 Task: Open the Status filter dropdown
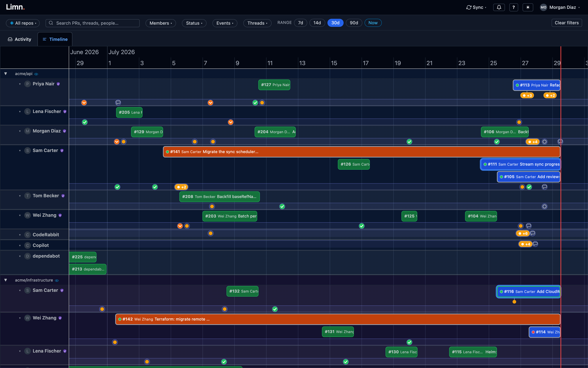pyautogui.click(x=194, y=23)
